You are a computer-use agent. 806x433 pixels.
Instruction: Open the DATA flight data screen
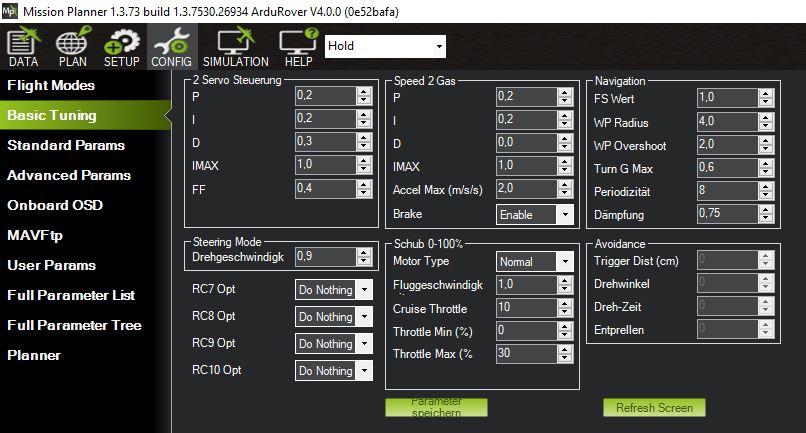(24, 47)
